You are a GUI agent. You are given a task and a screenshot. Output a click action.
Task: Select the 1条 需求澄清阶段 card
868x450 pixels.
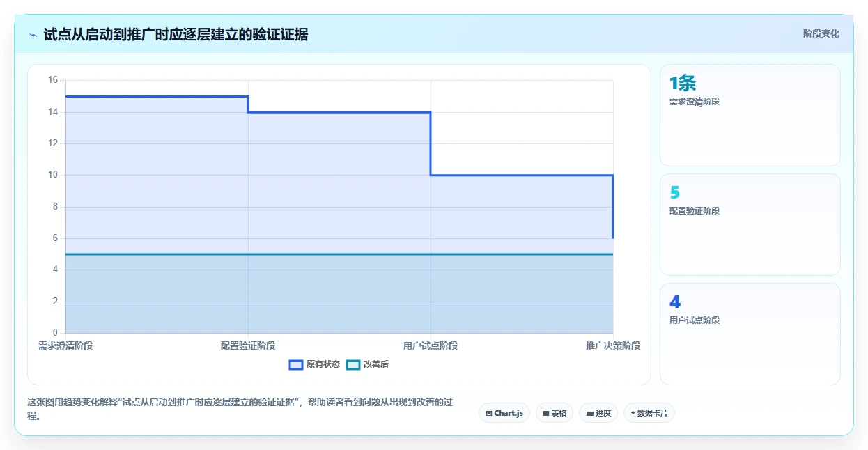[750, 115]
